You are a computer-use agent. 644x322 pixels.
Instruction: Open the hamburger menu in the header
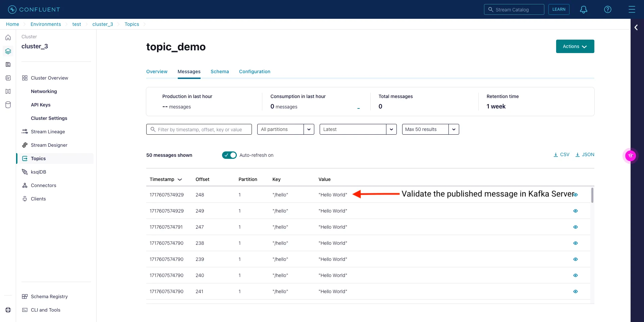[632, 9]
